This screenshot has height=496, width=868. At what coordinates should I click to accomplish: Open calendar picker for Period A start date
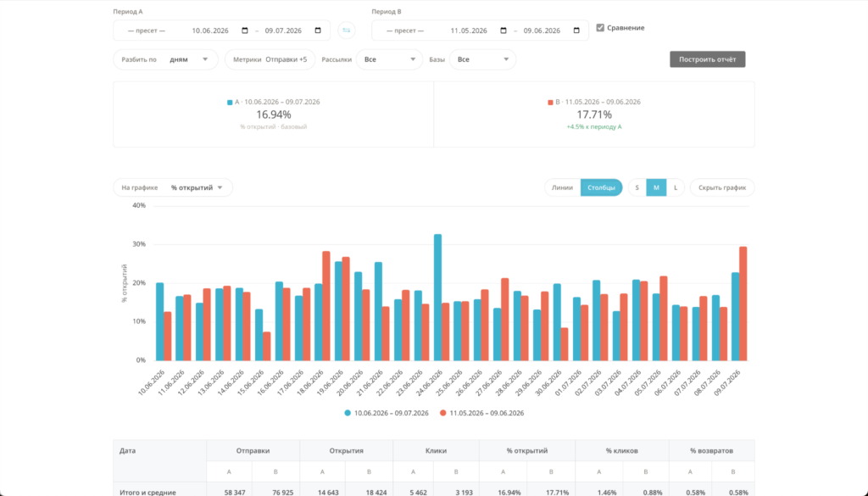[245, 31]
